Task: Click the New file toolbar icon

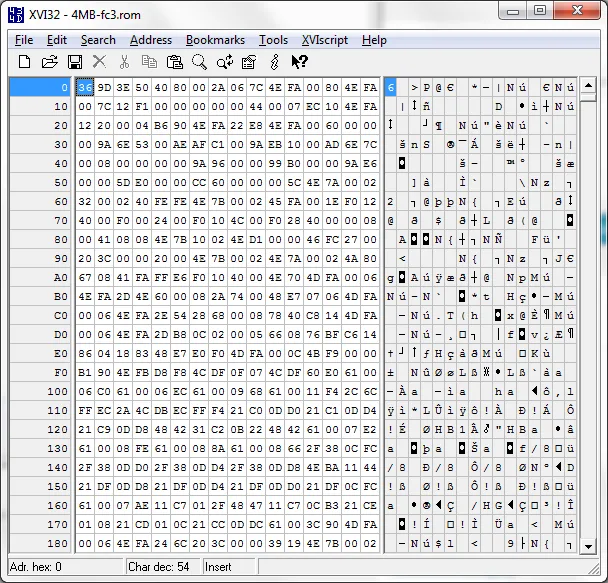Action: click(x=24, y=62)
